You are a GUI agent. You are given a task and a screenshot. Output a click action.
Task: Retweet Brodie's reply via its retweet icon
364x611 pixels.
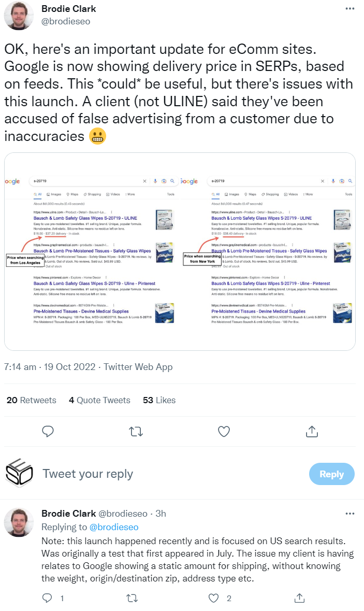(x=132, y=598)
